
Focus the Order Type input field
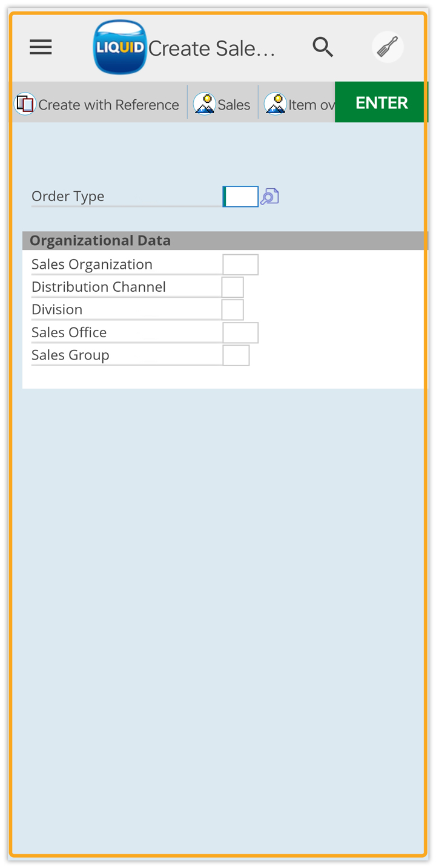[240, 196]
